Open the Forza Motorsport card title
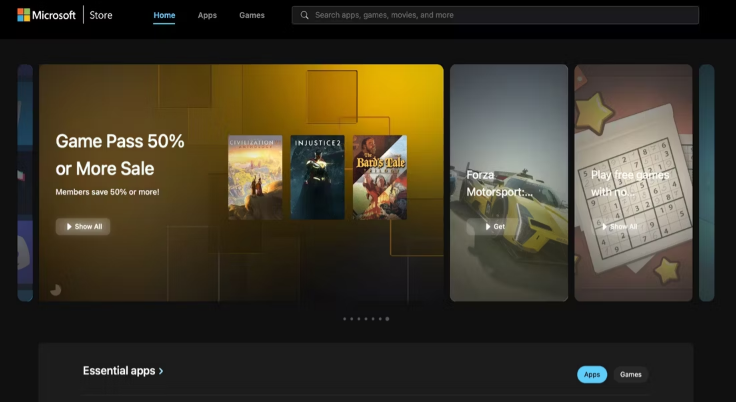The image size is (736, 402). click(x=499, y=183)
